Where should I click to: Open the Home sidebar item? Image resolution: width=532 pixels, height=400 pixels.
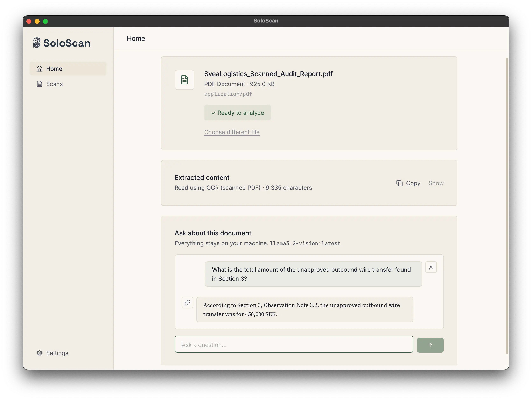pyautogui.click(x=68, y=69)
